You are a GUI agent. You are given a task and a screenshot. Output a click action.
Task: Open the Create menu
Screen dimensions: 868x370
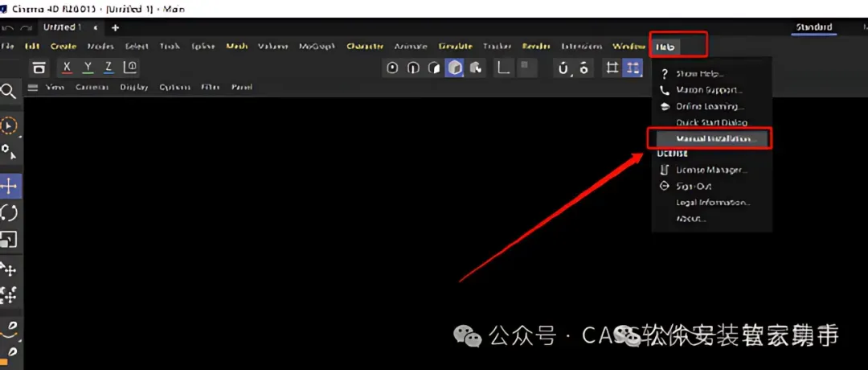click(x=63, y=47)
